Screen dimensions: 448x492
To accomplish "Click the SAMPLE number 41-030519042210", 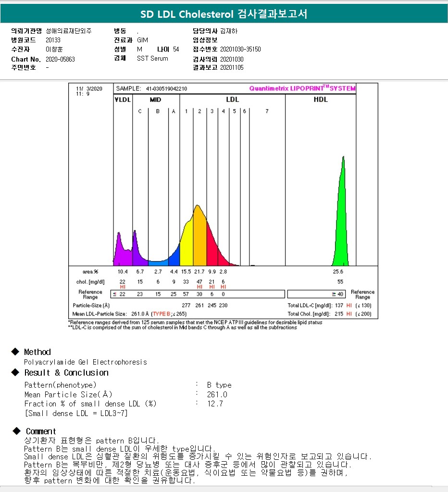I will (x=166, y=89).
